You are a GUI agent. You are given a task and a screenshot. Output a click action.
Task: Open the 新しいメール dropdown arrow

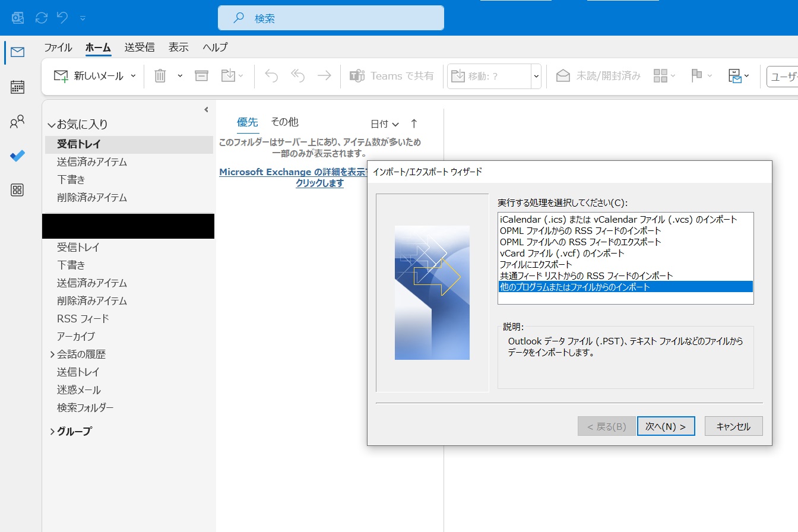click(133, 76)
